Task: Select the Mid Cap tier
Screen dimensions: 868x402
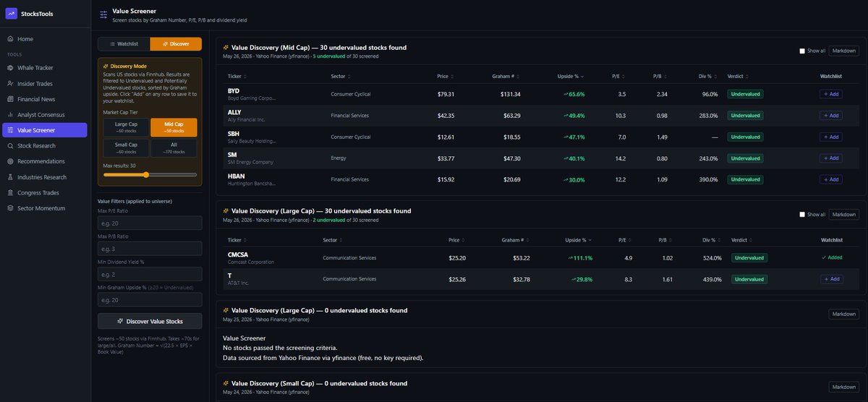Action: (174, 127)
